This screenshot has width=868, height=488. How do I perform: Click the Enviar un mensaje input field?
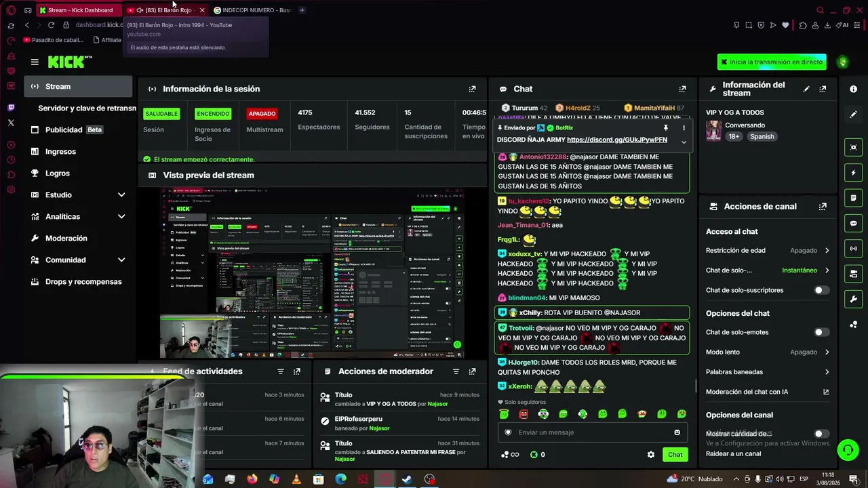pos(592,432)
